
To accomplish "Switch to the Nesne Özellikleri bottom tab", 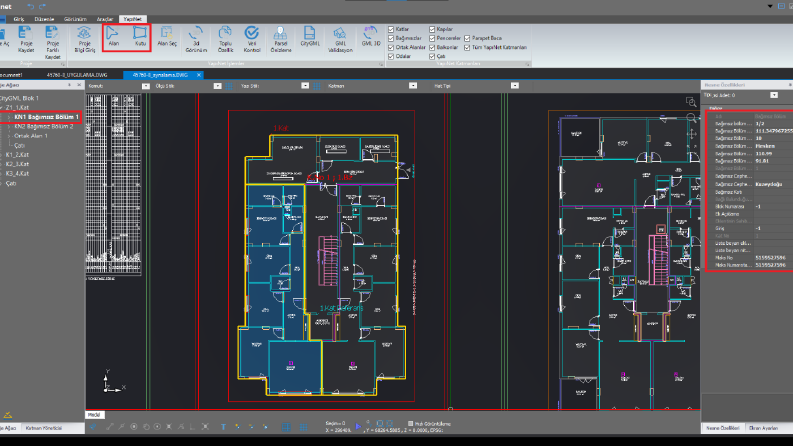I will point(723,428).
